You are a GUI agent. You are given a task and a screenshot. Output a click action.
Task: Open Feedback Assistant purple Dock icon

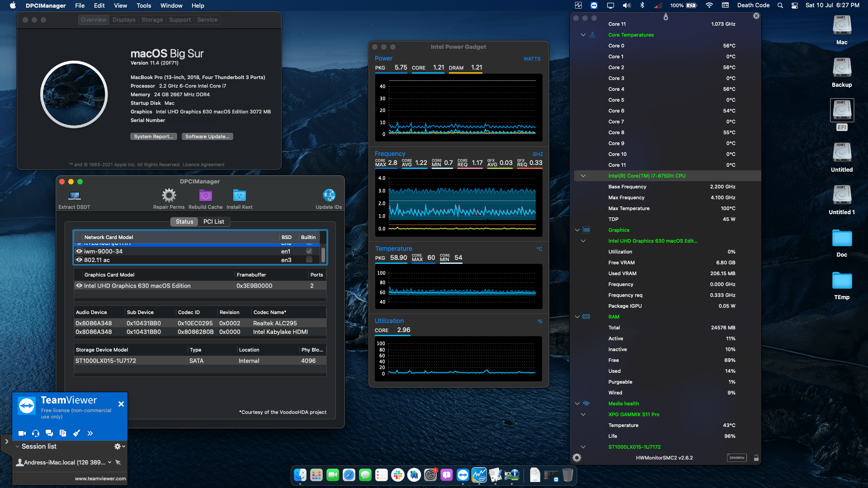[447, 475]
